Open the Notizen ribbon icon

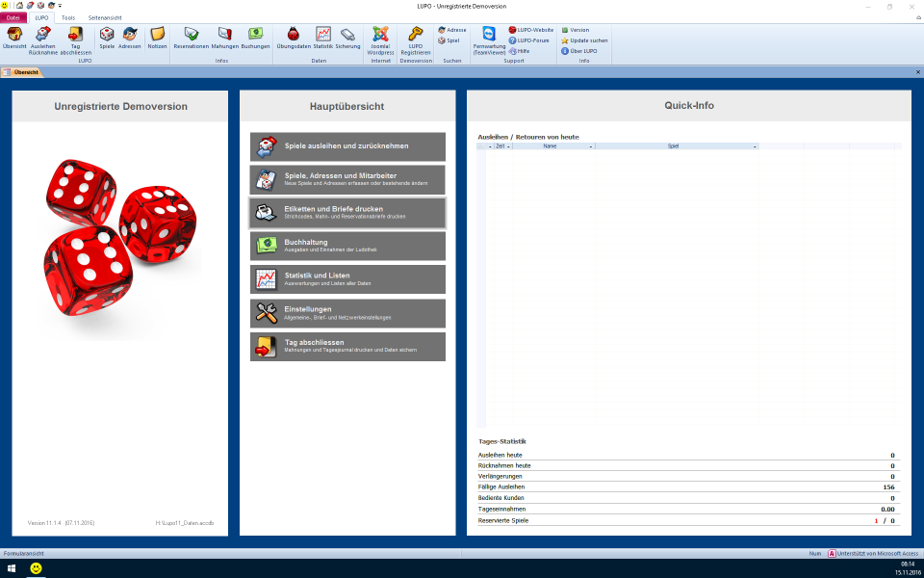[157, 38]
